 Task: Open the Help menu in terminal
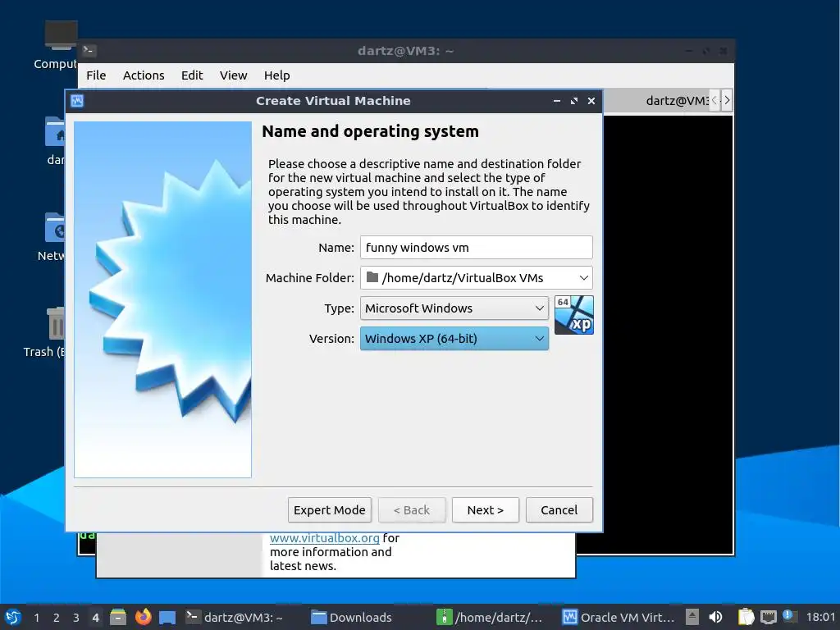click(277, 75)
